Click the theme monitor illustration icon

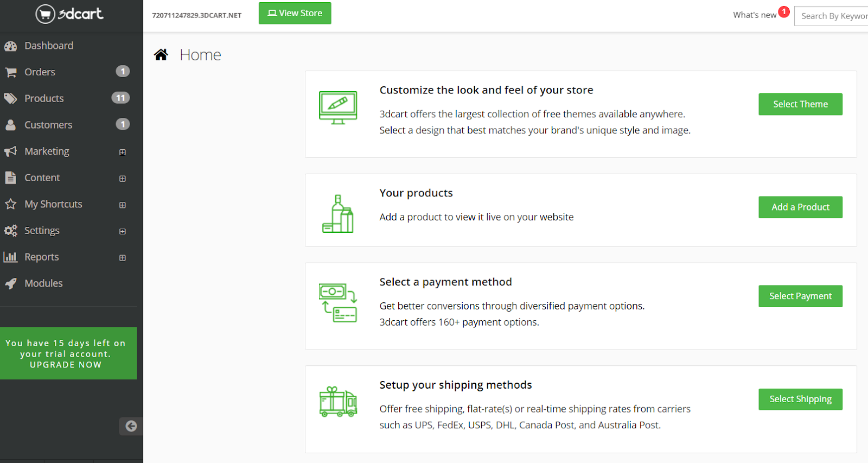point(338,107)
